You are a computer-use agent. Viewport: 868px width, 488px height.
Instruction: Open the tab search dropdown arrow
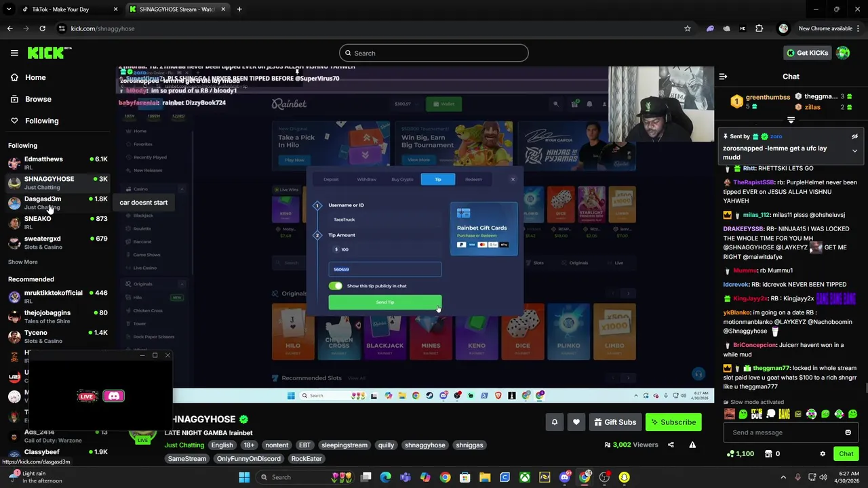coord(9,9)
